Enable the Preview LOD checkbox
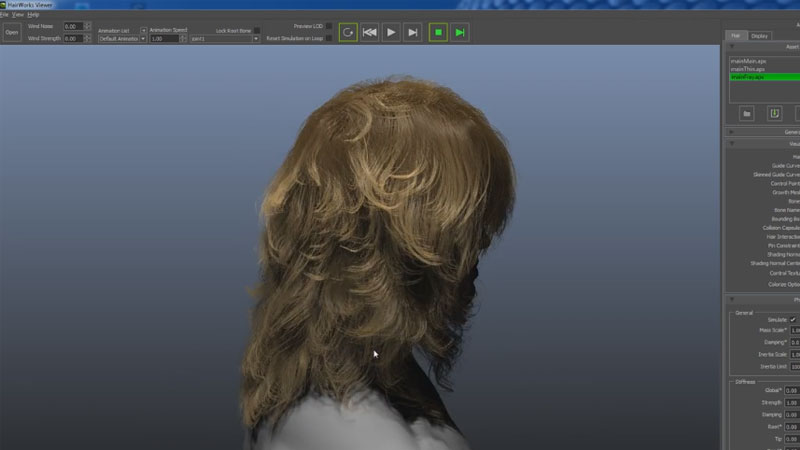Image resolution: width=800 pixels, height=450 pixels. 329,26
